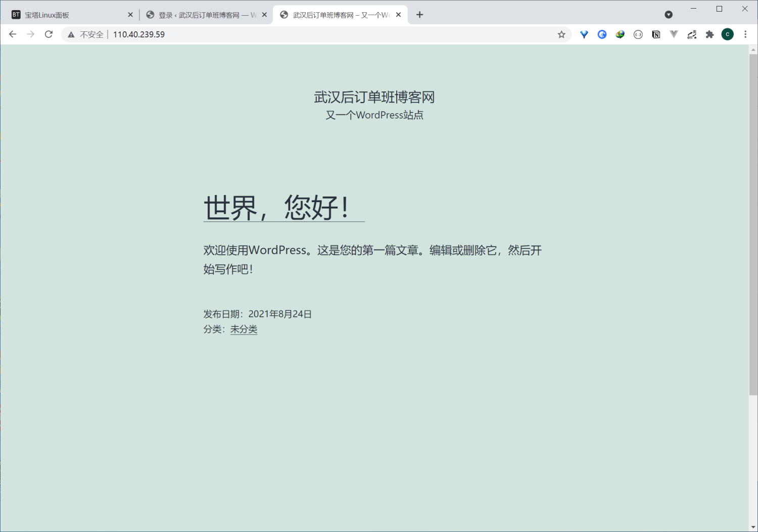The height and width of the screenshot is (532, 758).
Task: Open the Chrome profile avatar labeled C
Action: [x=728, y=34]
